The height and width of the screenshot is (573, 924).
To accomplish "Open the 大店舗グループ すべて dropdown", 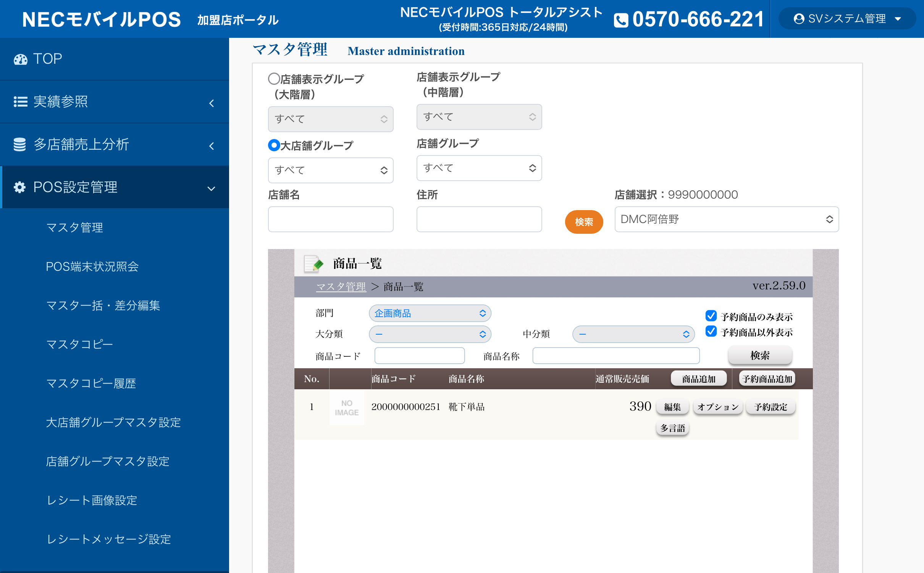I will click(x=331, y=170).
